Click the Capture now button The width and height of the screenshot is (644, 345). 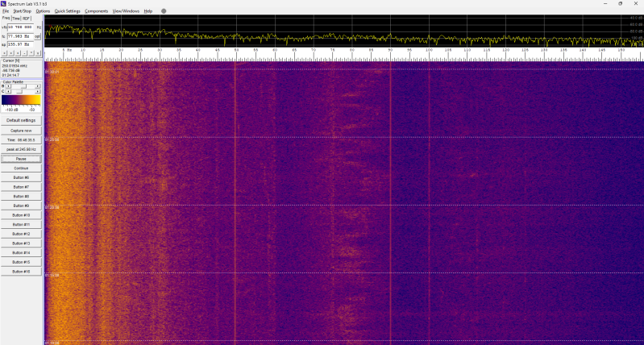21,131
